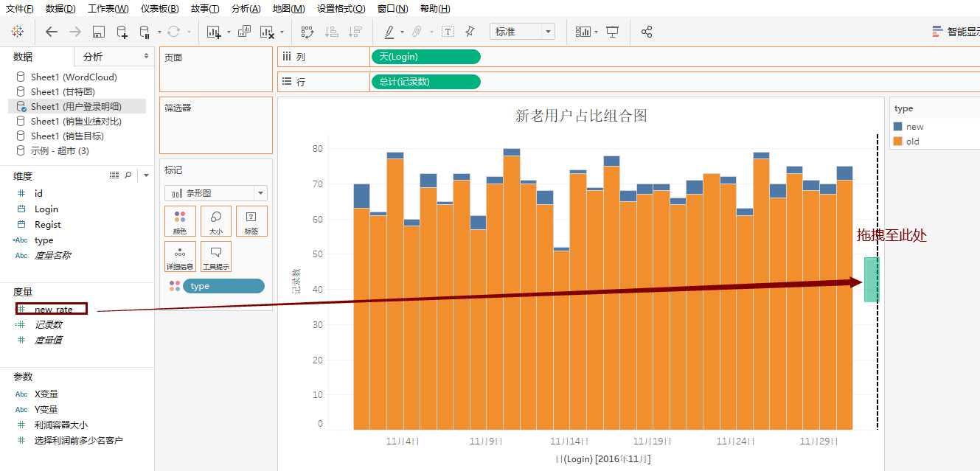The image size is (980, 471).
Task: Select the 天(Login) pill on columns
Action: (425, 57)
